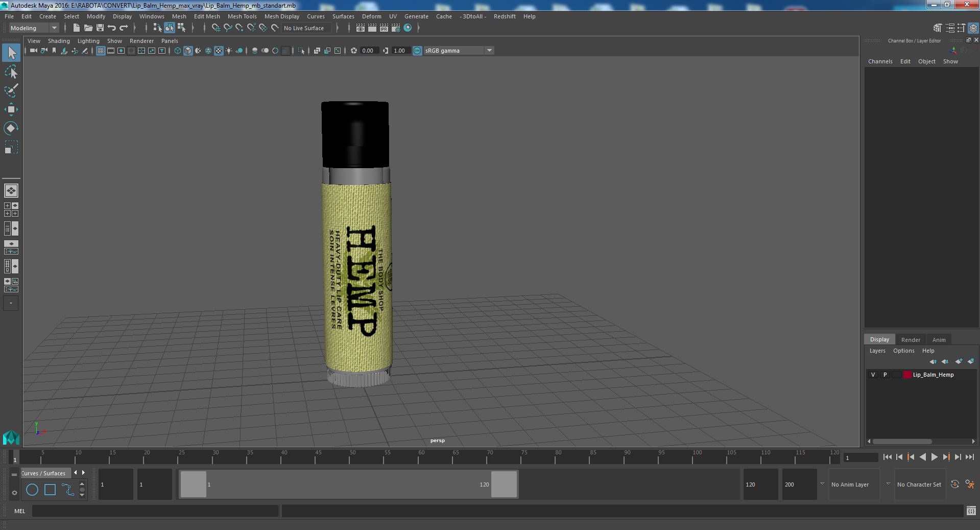Undo the last action
This screenshot has width=980, height=530.
pos(111,28)
